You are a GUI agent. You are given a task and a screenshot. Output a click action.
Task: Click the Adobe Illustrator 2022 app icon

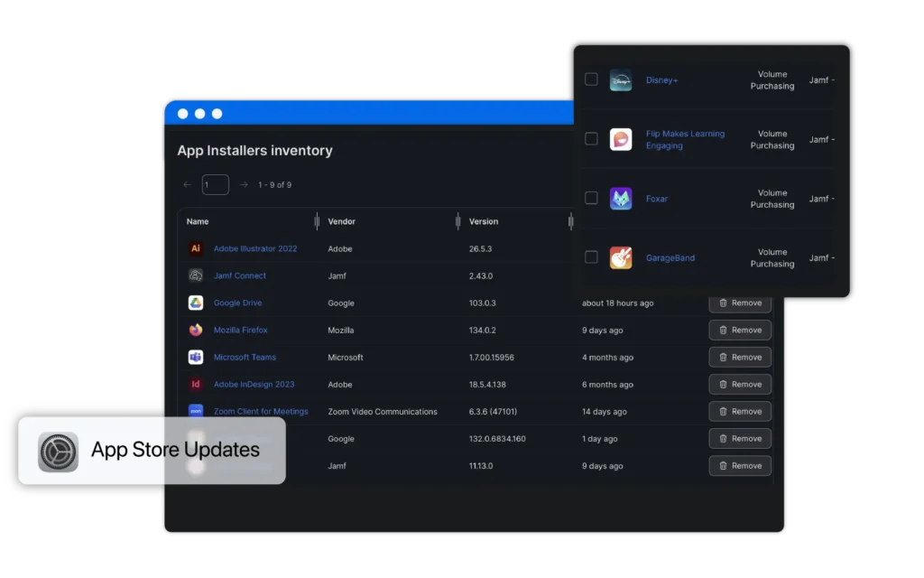(x=196, y=249)
